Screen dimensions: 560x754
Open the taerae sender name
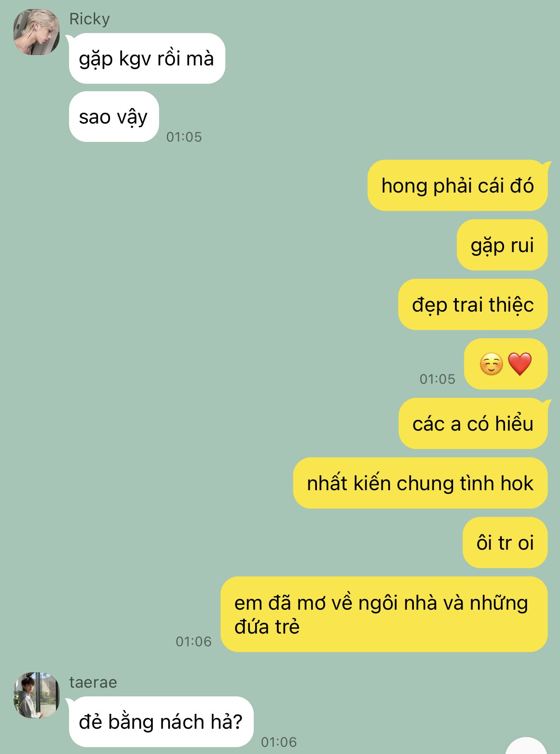(93, 682)
